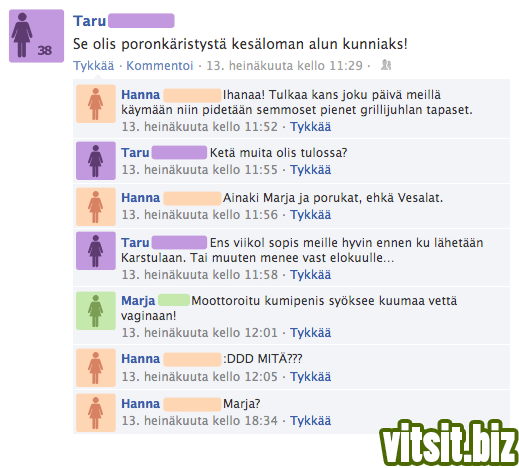
Task: Click Kommentoi under the main post
Action: [x=160, y=66]
